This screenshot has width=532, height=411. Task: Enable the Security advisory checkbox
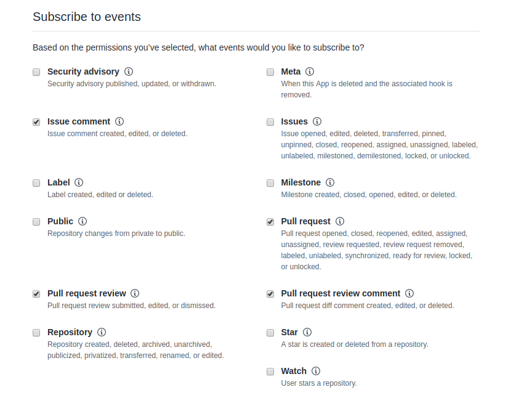pos(36,72)
